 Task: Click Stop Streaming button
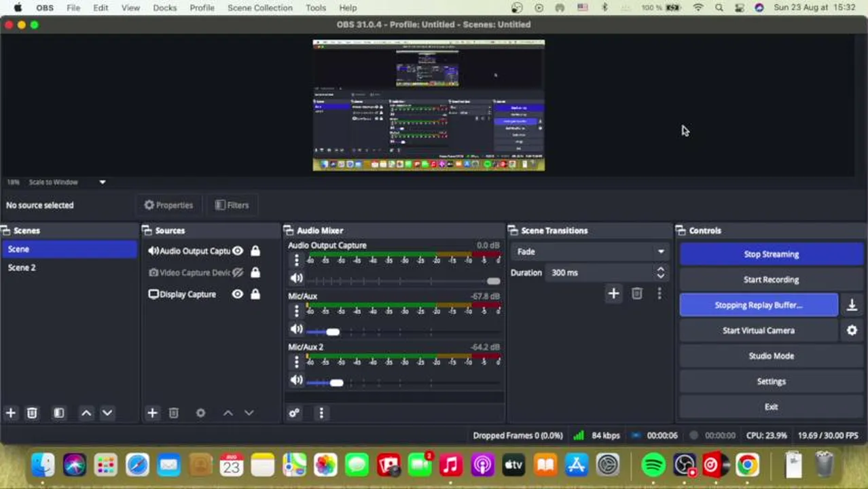pyautogui.click(x=771, y=254)
